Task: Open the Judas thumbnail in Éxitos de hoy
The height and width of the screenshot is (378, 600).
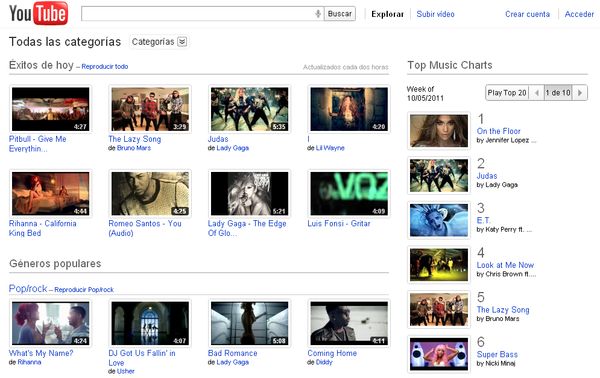Action: [x=249, y=109]
